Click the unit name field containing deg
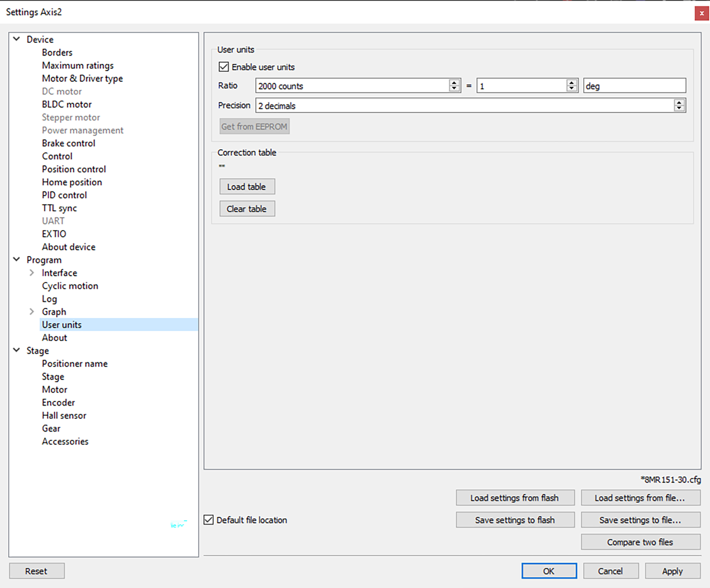The image size is (710, 588). click(x=634, y=86)
